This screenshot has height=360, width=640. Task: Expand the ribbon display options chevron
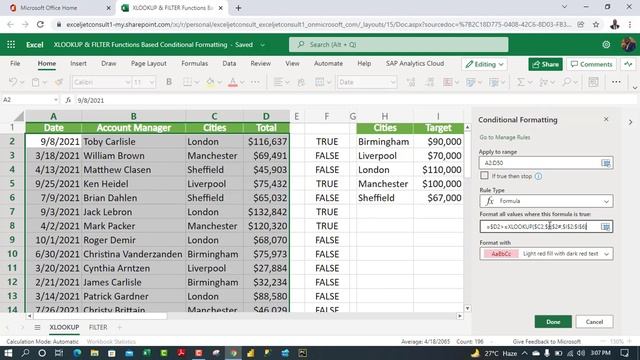[634, 87]
